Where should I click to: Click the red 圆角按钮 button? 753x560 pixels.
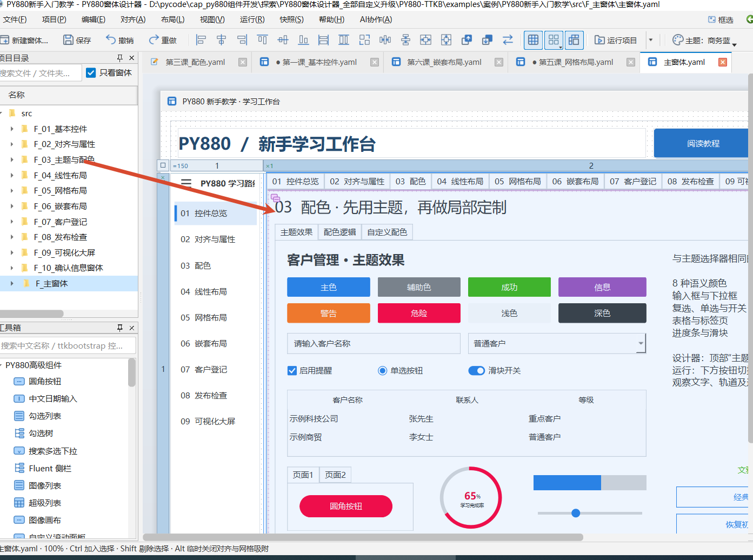[346, 506]
